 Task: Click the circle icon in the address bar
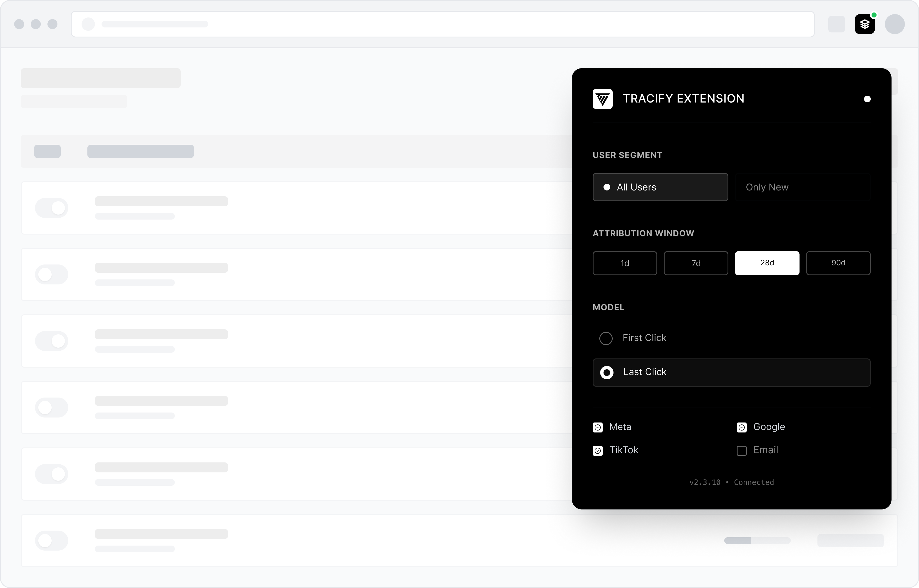[x=88, y=24]
